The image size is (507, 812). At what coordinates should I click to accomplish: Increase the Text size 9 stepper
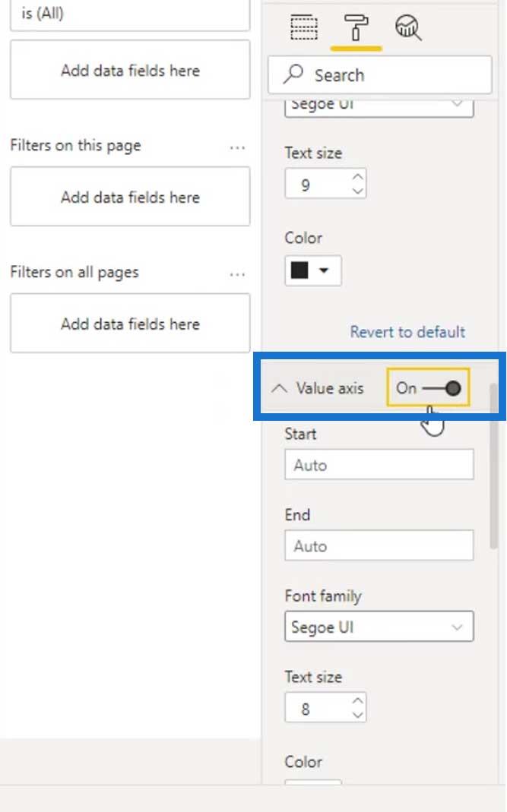(x=357, y=177)
